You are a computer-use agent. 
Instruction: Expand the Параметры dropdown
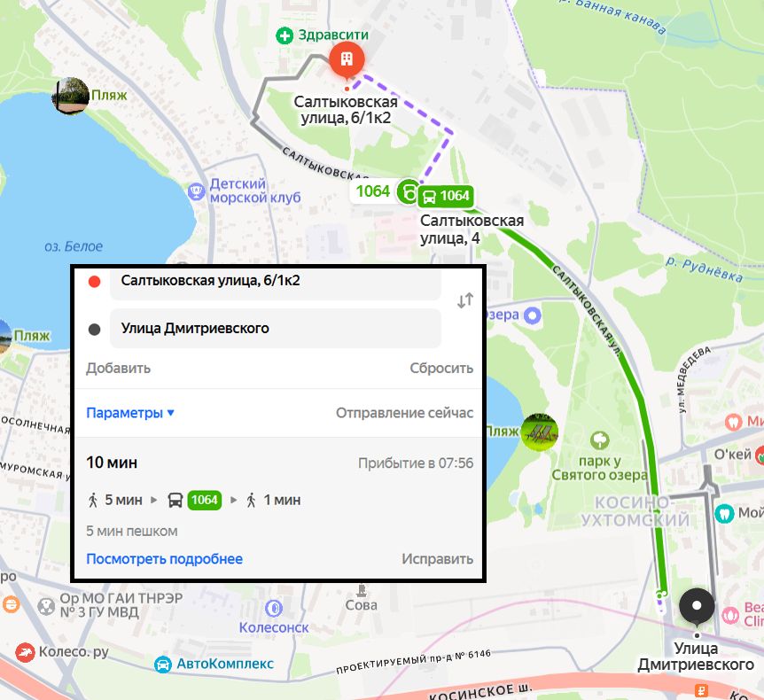tap(130, 413)
